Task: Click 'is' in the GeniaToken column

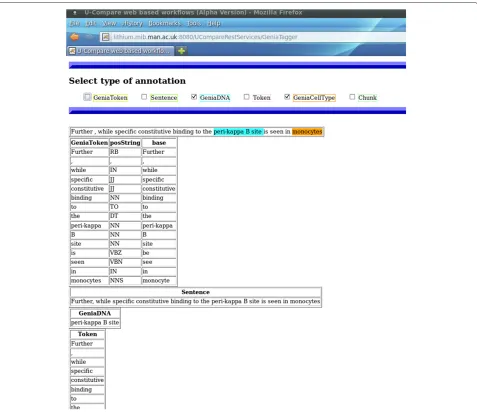Action: [89, 253]
